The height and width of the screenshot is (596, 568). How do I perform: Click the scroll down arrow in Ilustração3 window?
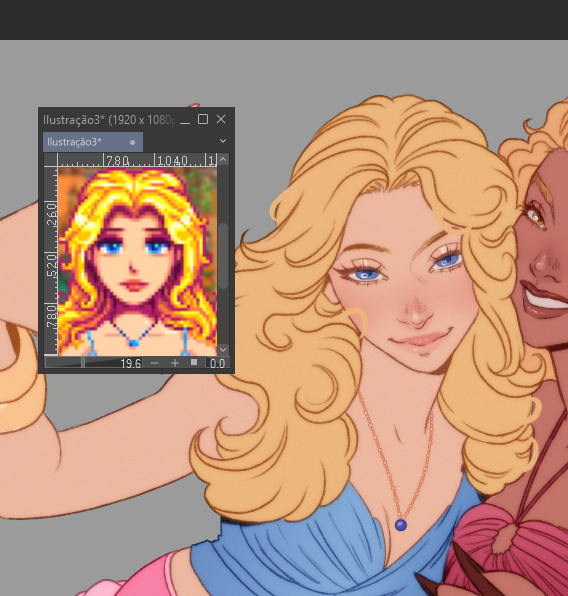coord(223,349)
